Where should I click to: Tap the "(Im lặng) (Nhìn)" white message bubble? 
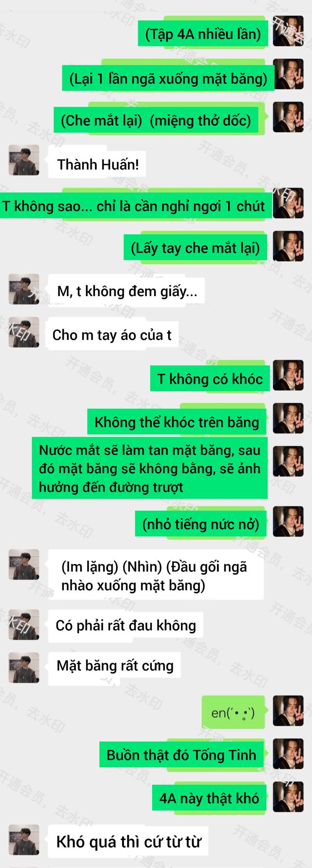(156, 575)
